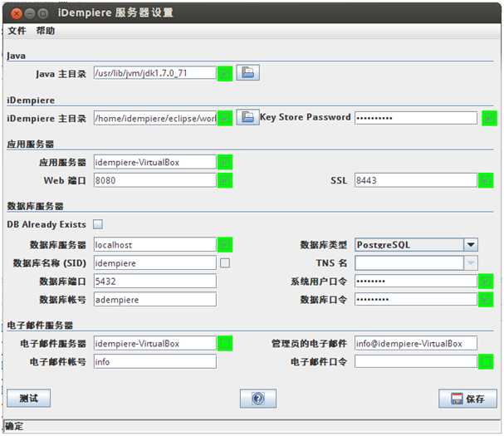Screen dimensions: 504x436
Task: Toggle the DB Already Exists checkbox
Action: [98, 224]
